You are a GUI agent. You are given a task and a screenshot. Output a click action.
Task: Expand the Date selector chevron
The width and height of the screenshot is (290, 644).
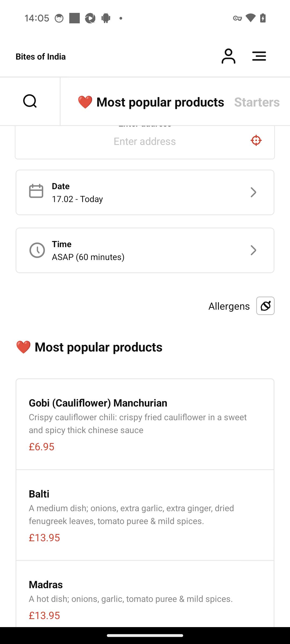click(x=253, y=192)
